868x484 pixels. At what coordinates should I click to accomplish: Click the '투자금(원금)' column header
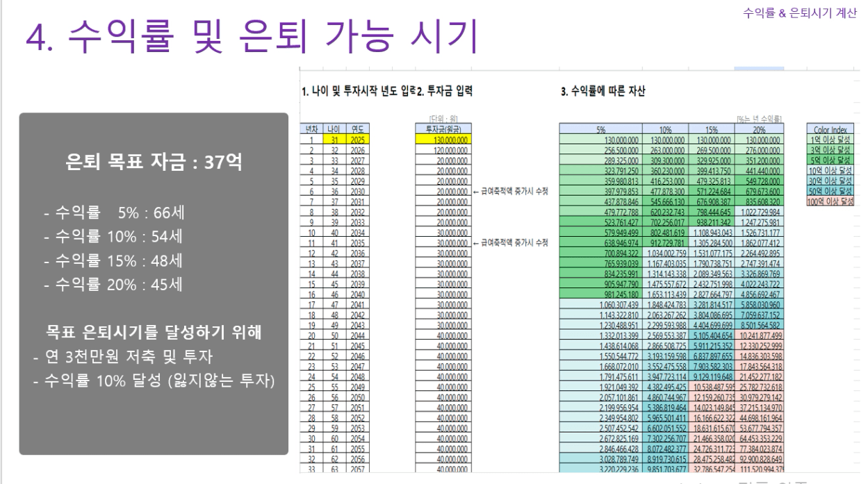click(442, 128)
